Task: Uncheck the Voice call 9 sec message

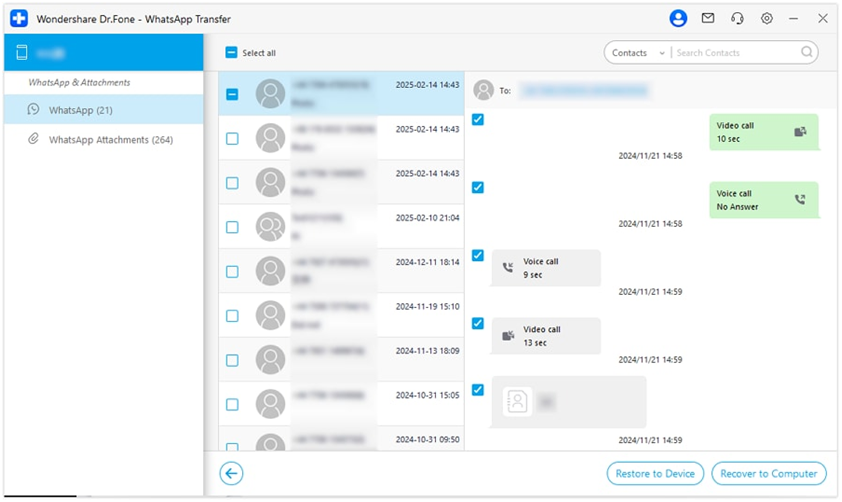Action: tap(477, 255)
